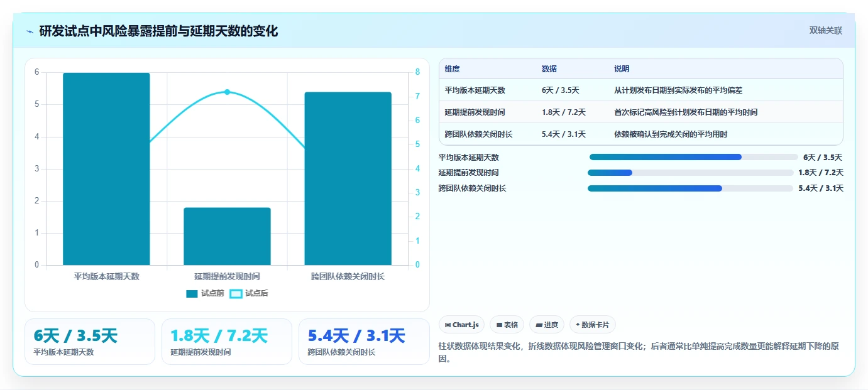The image size is (868, 390).
Task: Open the 1.8天 / 7.2天 data card
Action: point(227,342)
